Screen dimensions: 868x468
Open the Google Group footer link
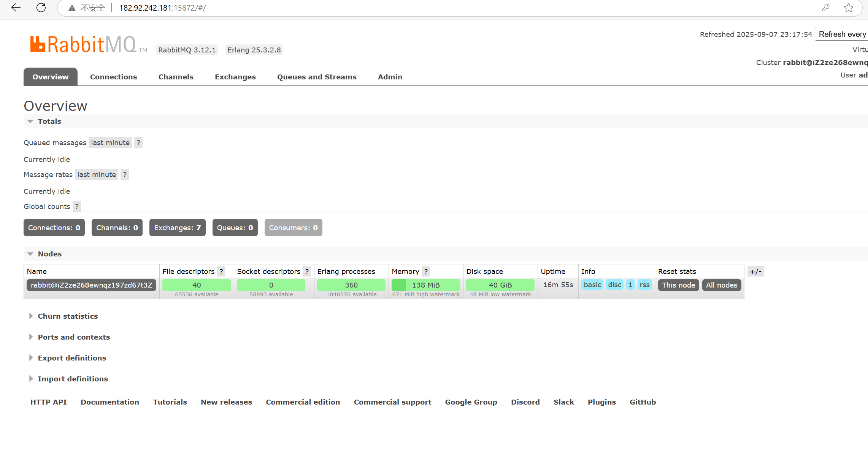pyautogui.click(x=471, y=402)
